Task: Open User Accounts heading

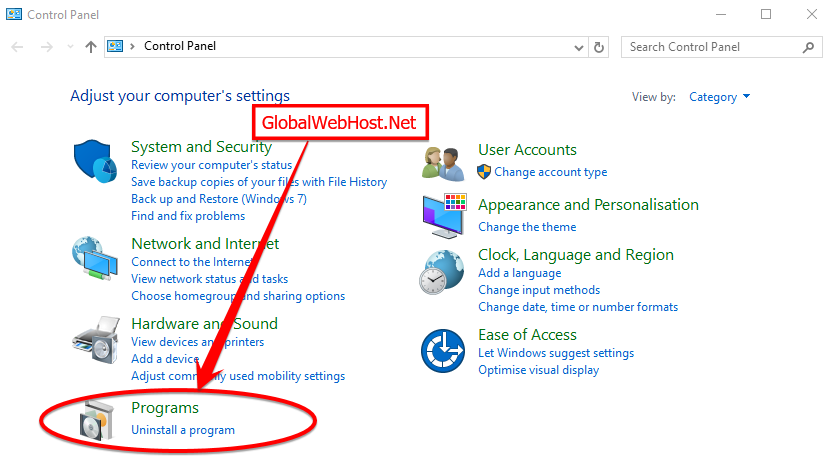Action: click(527, 150)
